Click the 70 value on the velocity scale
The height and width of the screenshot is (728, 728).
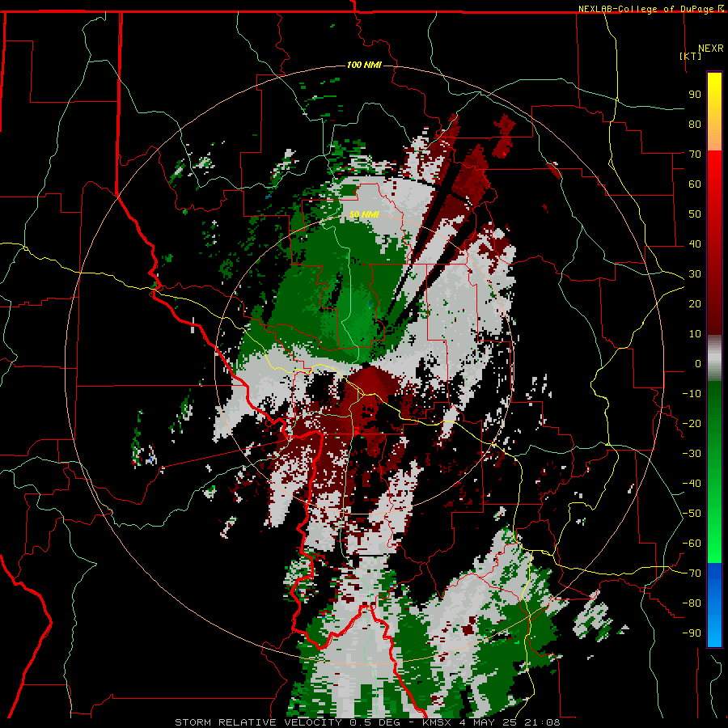[695, 154]
